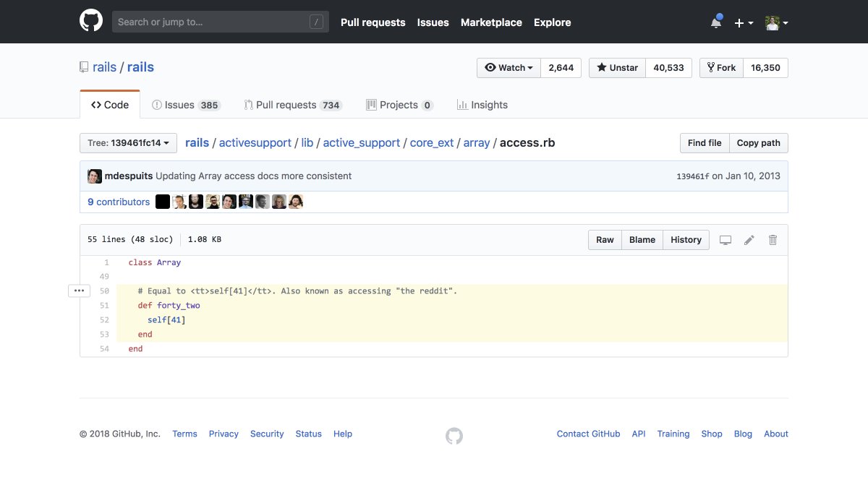Open the file History

(686, 240)
